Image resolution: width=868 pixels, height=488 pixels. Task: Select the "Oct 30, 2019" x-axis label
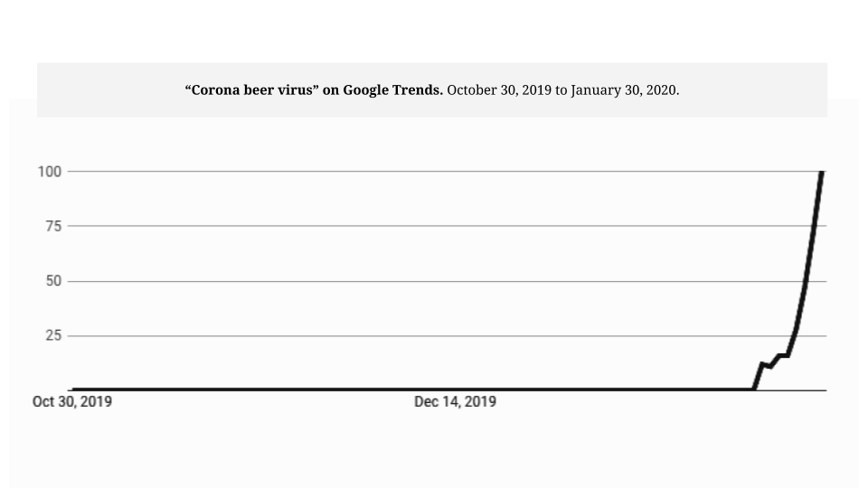(72, 401)
